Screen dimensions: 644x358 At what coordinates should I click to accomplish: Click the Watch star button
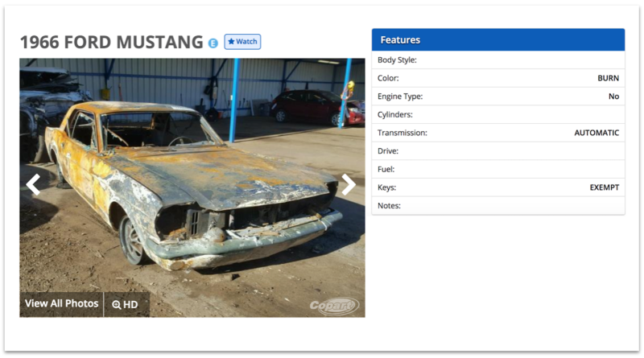point(242,42)
